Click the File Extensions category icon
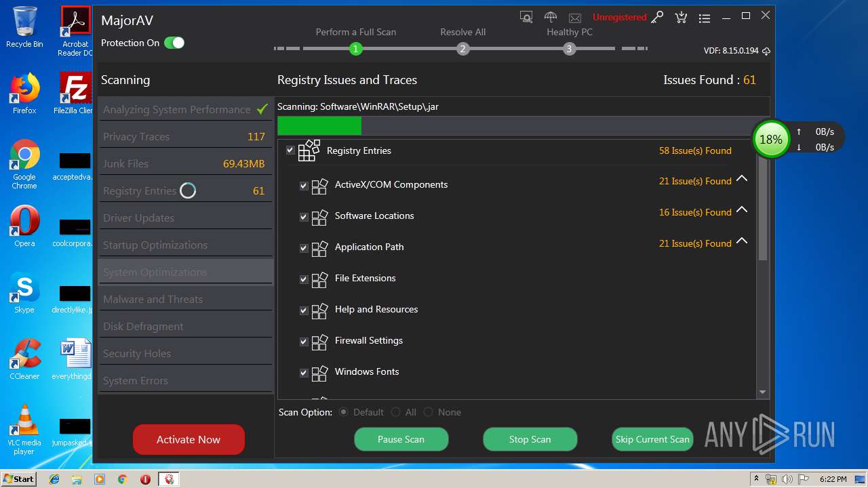 (319, 279)
